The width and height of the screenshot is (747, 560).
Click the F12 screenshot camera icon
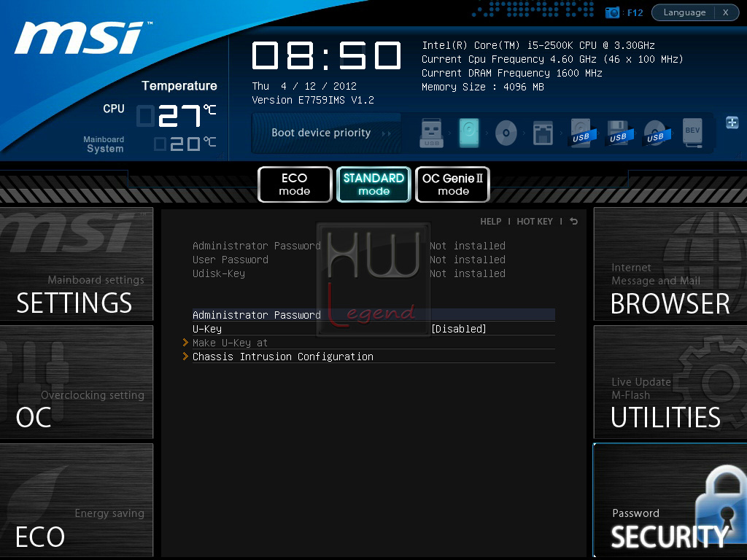pos(612,12)
